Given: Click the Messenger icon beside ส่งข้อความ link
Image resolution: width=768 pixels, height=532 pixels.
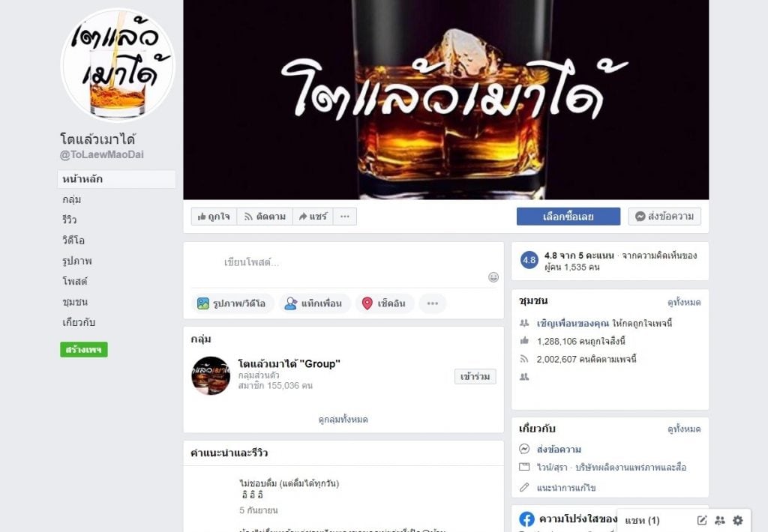Looking at the screenshot, I should pos(524,449).
